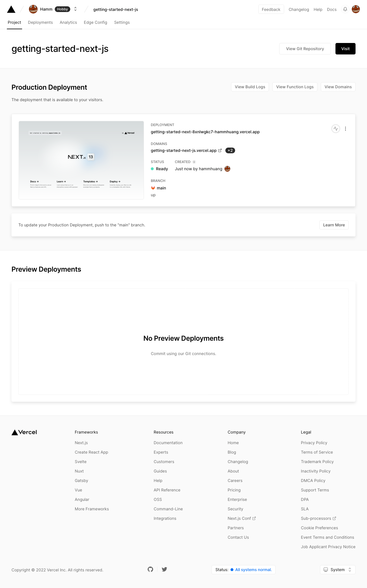Expand the +2 additional domains badge
Viewport: 367px width, 588px height.
click(x=230, y=150)
